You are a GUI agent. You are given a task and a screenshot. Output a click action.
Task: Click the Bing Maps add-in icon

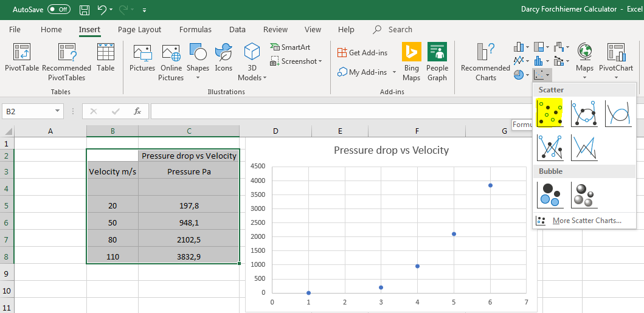(411, 61)
